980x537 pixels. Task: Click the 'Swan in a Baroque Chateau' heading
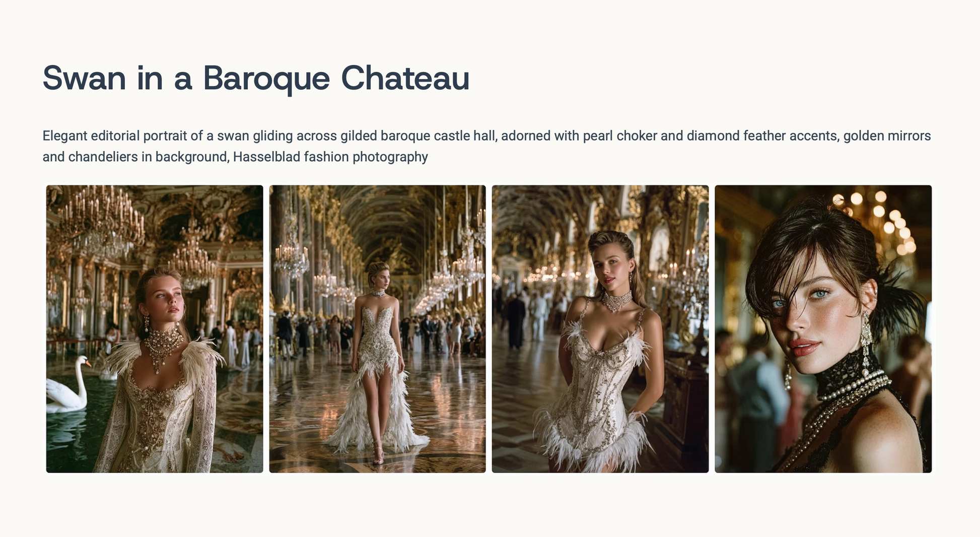point(256,78)
